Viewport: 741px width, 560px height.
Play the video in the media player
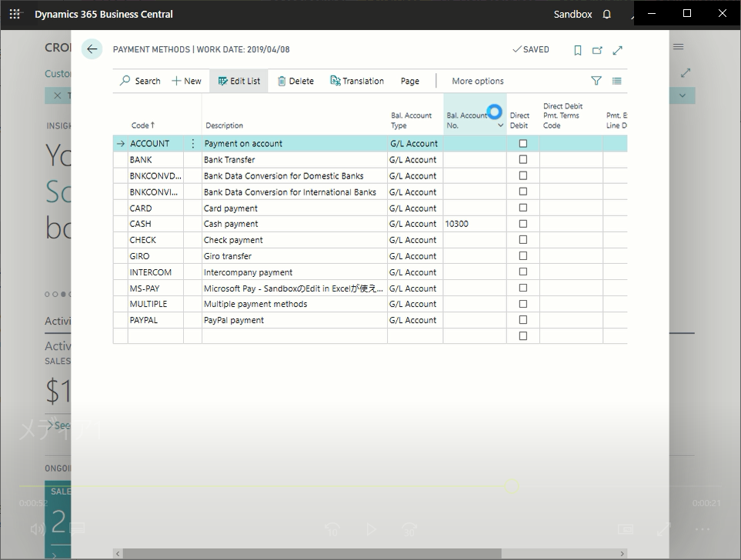tap(371, 529)
